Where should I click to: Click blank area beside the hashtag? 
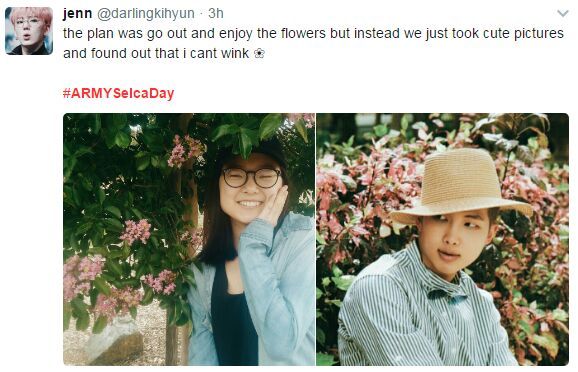pyautogui.click(x=369, y=93)
